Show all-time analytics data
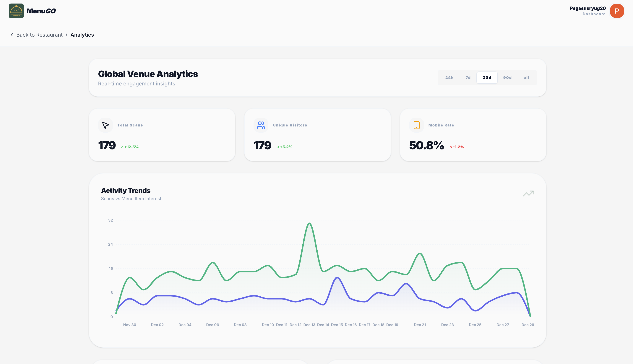 [526, 78]
